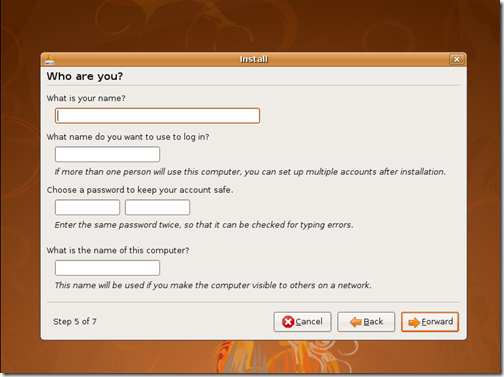
Task: Go back to the previous step
Action: click(366, 322)
